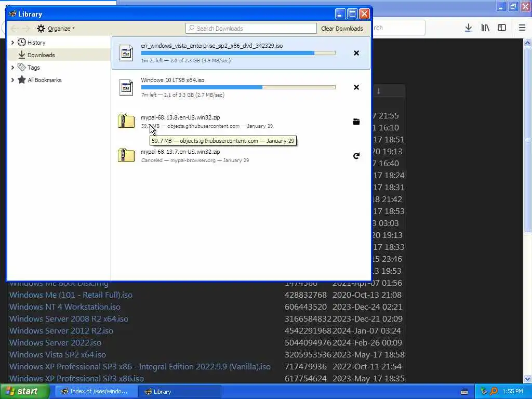The height and width of the screenshot is (399, 532).
Task: Click search magnifier tray icon
Action: (x=494, y=391)
